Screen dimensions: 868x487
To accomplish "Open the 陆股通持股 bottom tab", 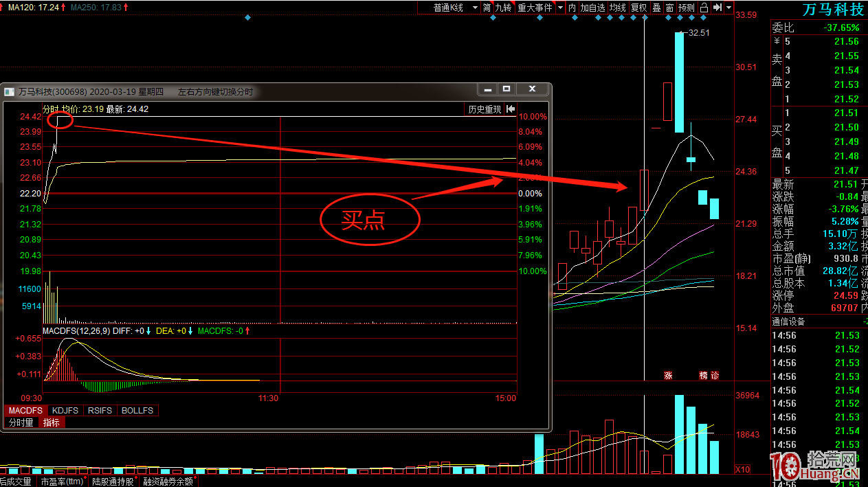I will [x=114, y=482].
